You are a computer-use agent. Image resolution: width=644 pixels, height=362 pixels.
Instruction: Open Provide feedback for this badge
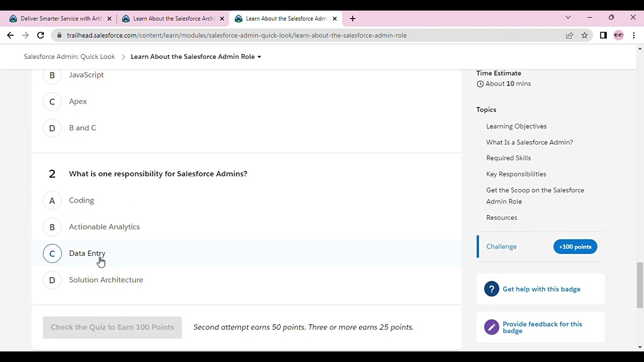pyautogui.click(x=542, y=327)
